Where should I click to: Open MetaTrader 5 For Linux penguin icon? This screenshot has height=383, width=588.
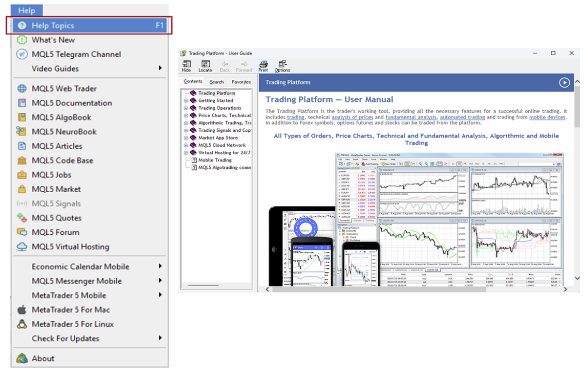pos(22,324)
